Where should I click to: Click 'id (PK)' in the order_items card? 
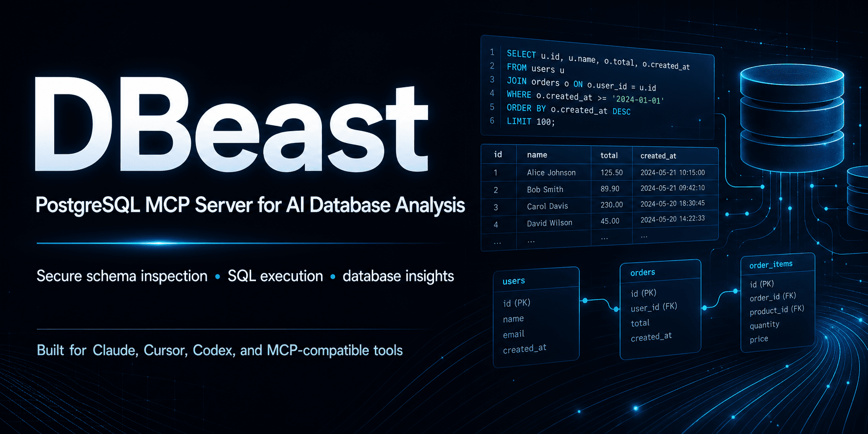tap(762, 284)
